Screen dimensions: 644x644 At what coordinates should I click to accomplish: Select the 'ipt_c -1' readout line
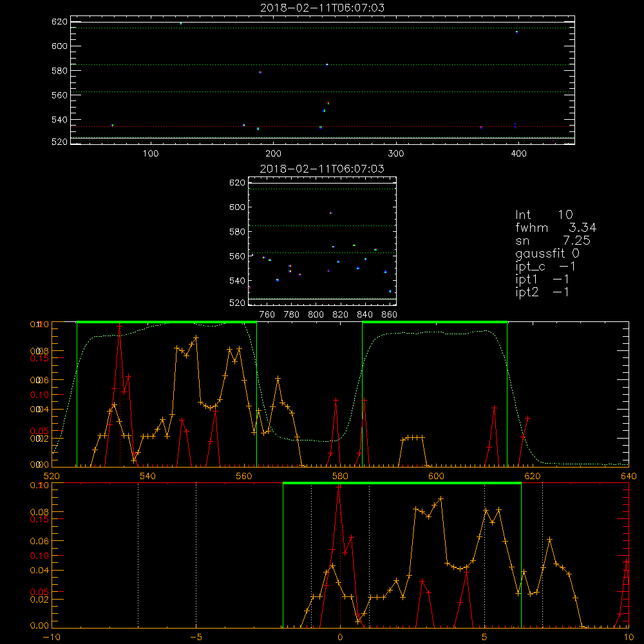(x=545, y=267)
